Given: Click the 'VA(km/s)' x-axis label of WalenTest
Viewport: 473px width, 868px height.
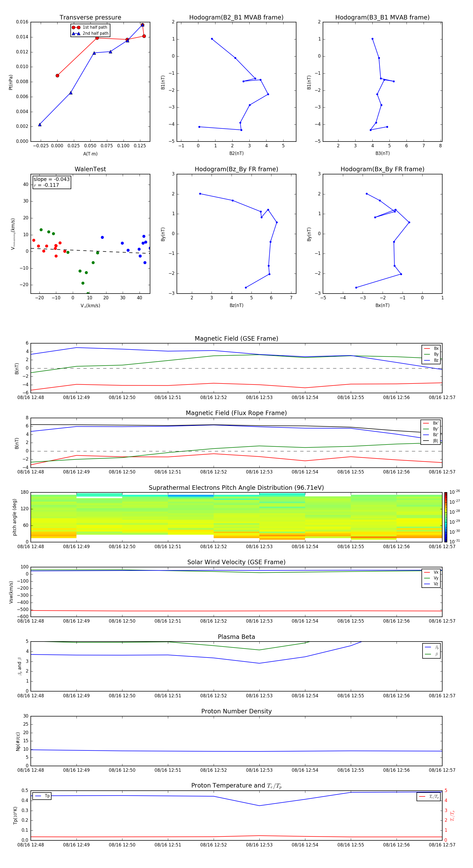Looking at the screenshot, I should coord(90,306).
